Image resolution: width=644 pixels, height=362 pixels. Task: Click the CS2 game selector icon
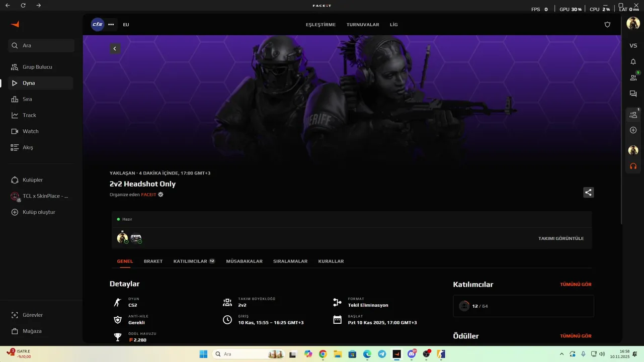pos(98,24)
